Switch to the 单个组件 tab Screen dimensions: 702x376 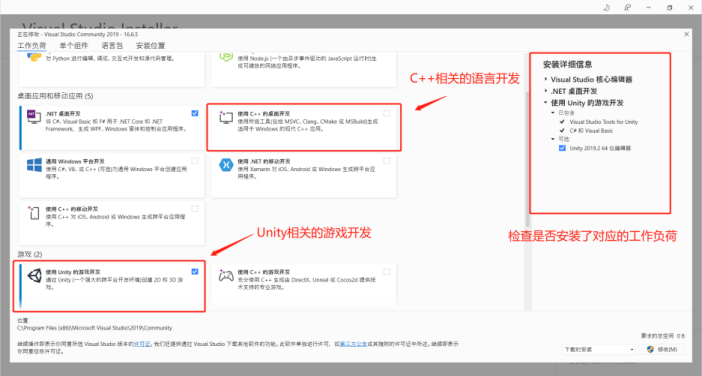click(74, 46)
